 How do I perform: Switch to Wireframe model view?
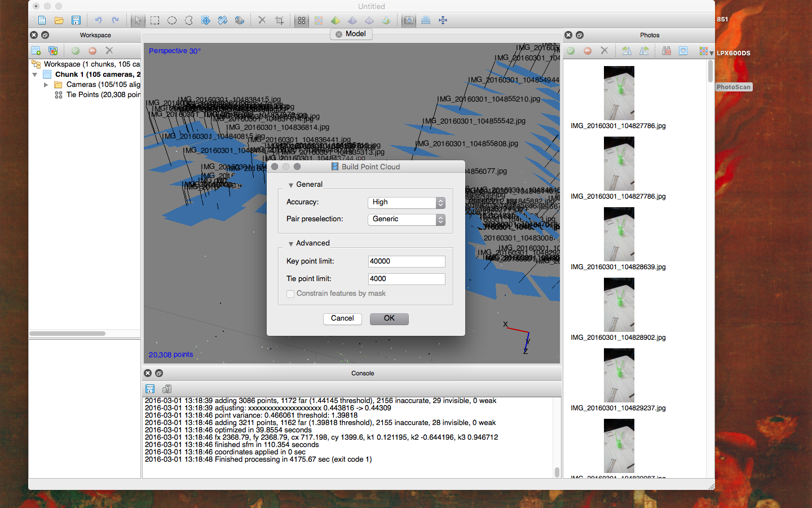pyautogui.click(x=369, y=20)
